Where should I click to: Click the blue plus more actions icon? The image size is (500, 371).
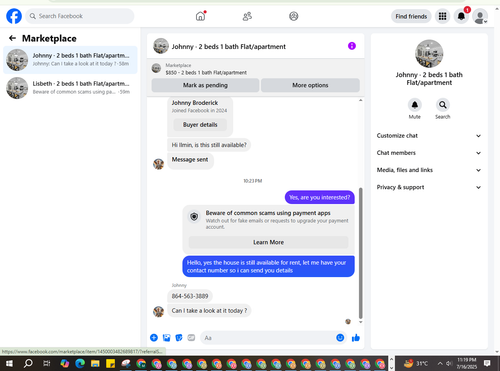click(x=154, y=338)
